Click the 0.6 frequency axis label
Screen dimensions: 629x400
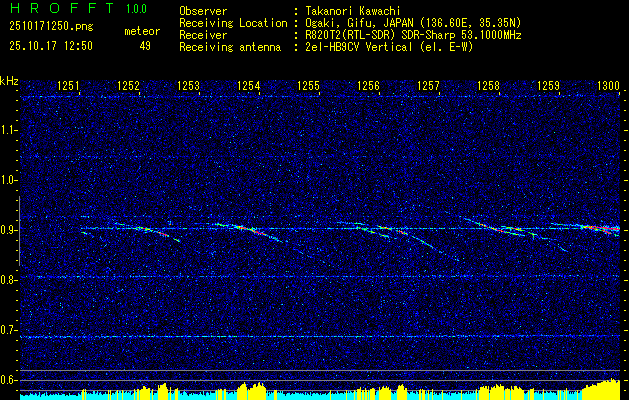point(9,380)
